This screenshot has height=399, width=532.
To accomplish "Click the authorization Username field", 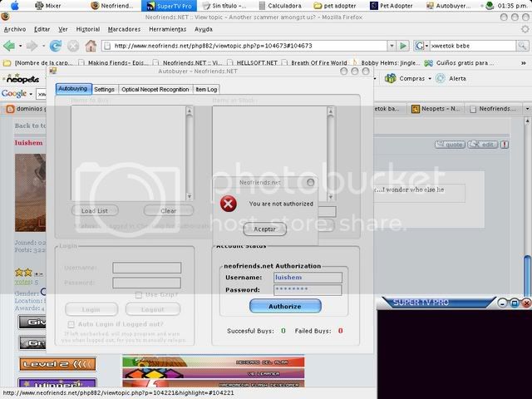I will 308,278.
